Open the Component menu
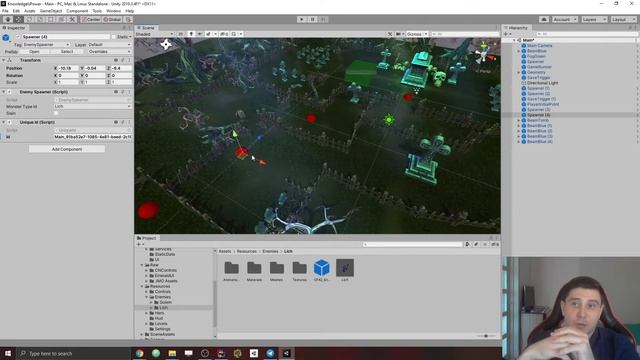 (77, 11)
